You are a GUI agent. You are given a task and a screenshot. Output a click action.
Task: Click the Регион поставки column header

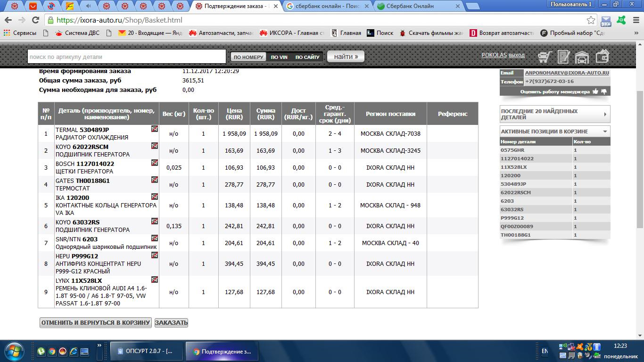390,114
